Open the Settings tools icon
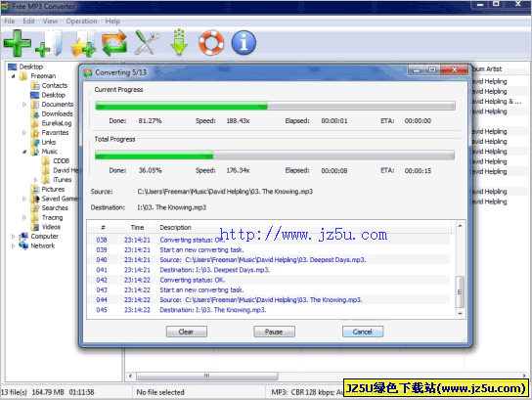This screenshot has width=532, height=400. coord(147,43)
